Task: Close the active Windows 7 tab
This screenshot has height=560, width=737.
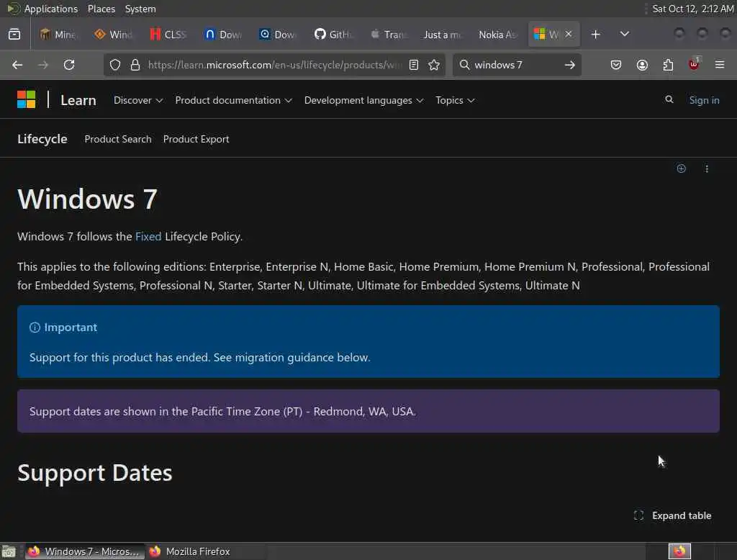Action: [x=569, y=34]
